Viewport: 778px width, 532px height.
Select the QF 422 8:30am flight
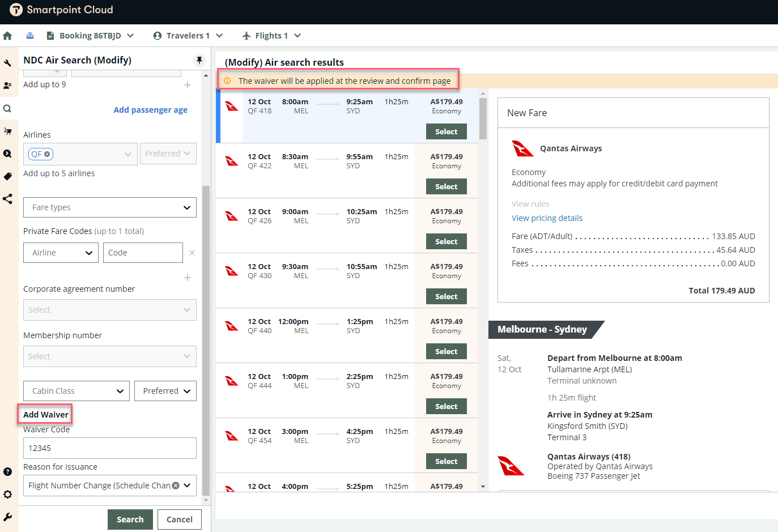click(x=447, y=186)
